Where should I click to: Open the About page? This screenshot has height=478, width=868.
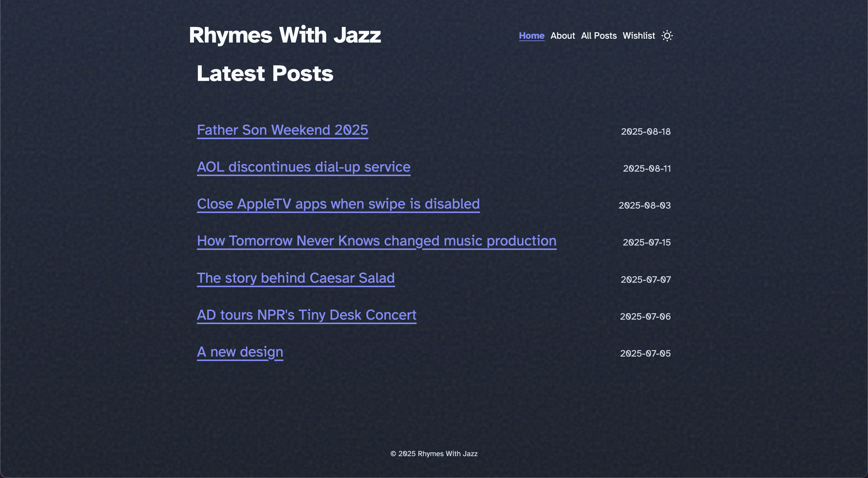point(562,36)
